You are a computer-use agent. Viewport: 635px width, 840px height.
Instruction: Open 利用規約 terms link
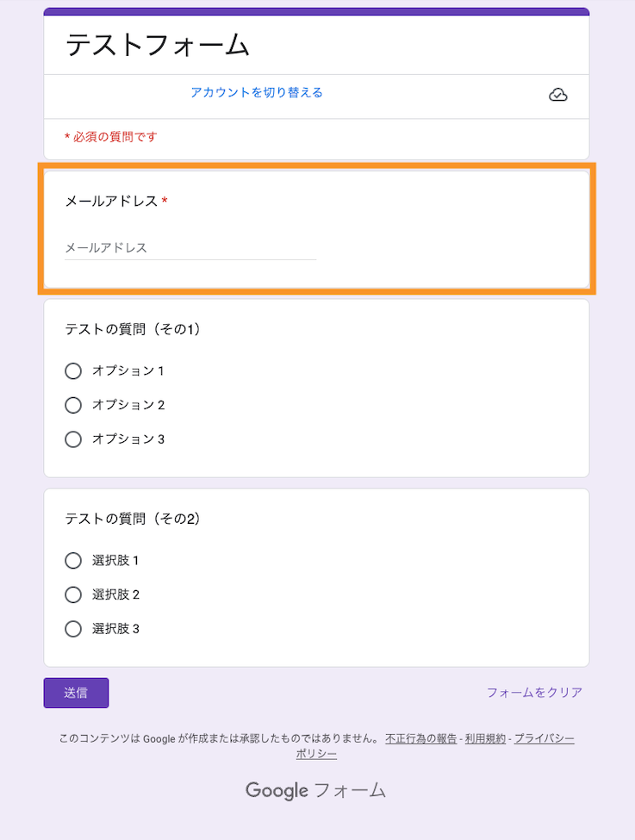click(x=485, y=738)
